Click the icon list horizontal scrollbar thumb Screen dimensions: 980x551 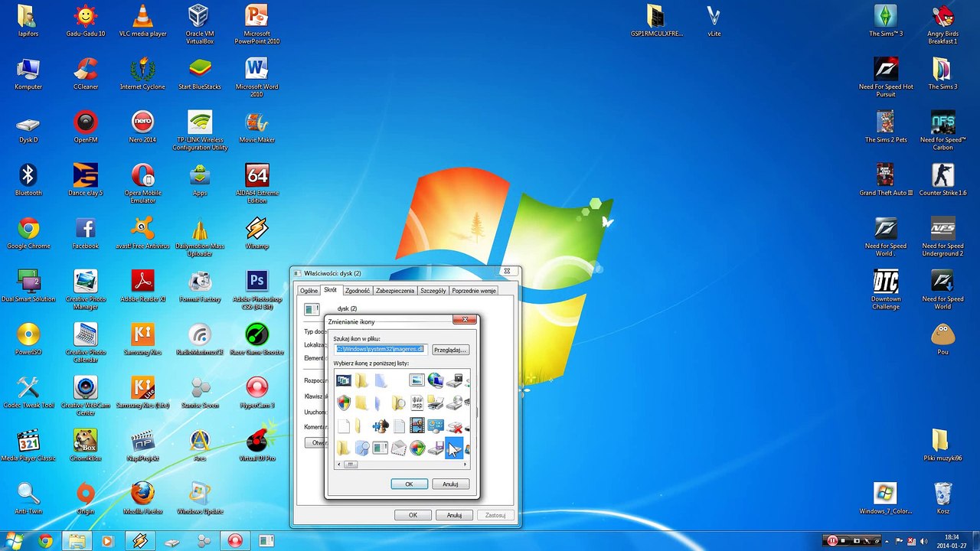coord(350,465)
